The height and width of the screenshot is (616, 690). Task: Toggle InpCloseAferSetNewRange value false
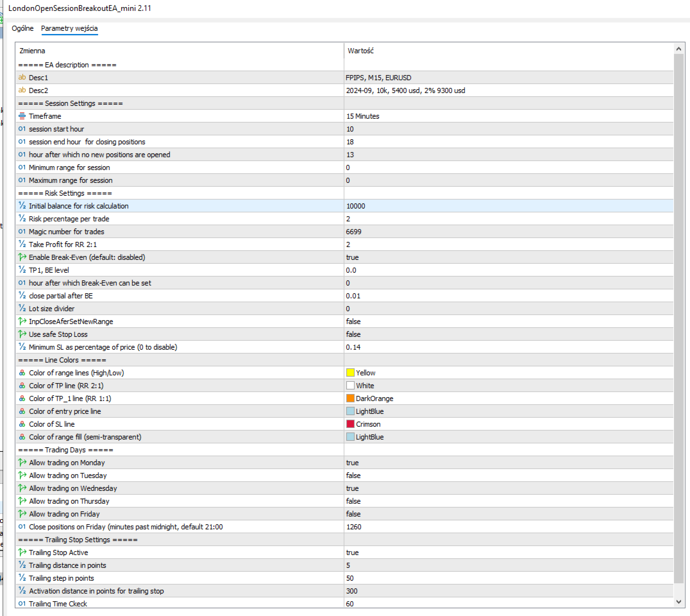[353, 321]
